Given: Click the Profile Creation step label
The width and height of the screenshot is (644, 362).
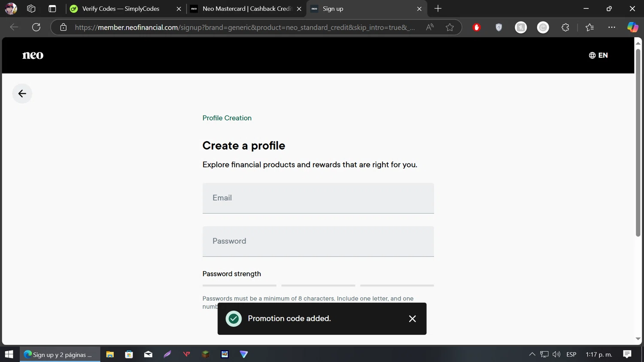Looking at the screenshot, I should pos(227,118).
